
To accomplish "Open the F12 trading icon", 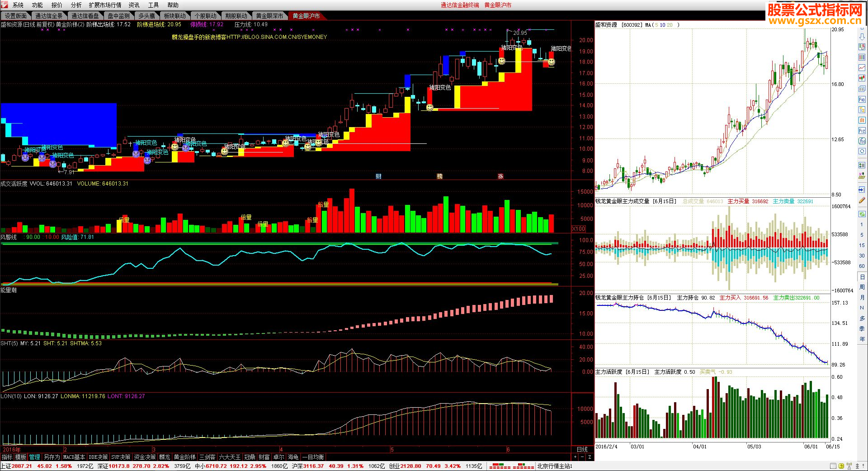I will click(862, 131).
